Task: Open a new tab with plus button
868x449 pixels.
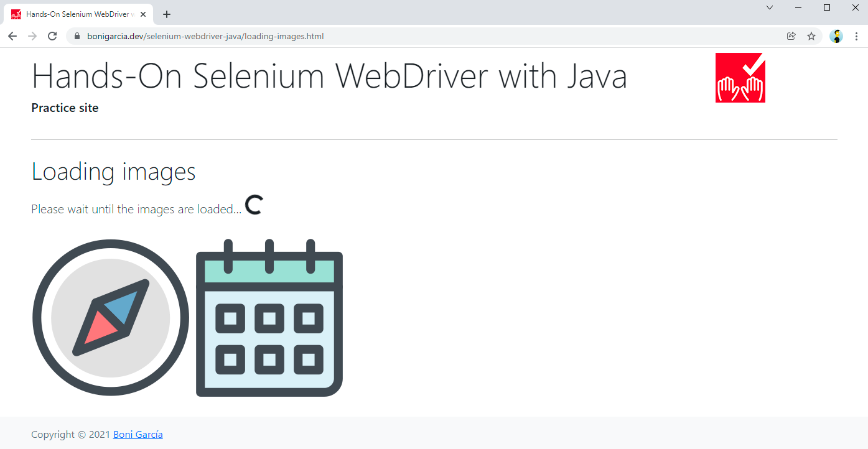Action: [x=167, y=14]
